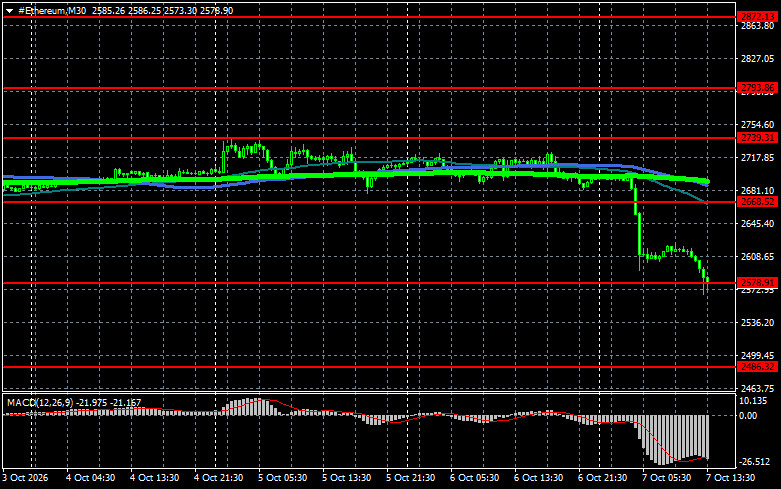Image resolution: width=781 pixels, height=489 pixels.
Task: Click the #Ethereum,M30 chart title
Action: click(52, 10)
